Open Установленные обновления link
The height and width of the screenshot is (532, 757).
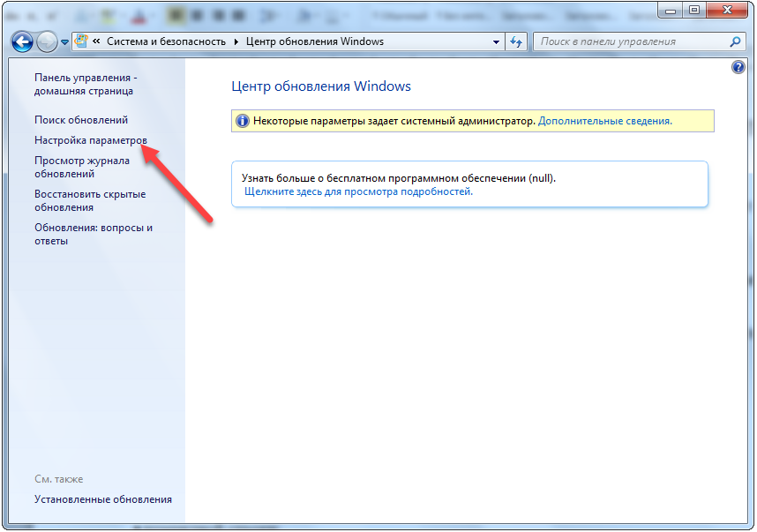point(103,499)
